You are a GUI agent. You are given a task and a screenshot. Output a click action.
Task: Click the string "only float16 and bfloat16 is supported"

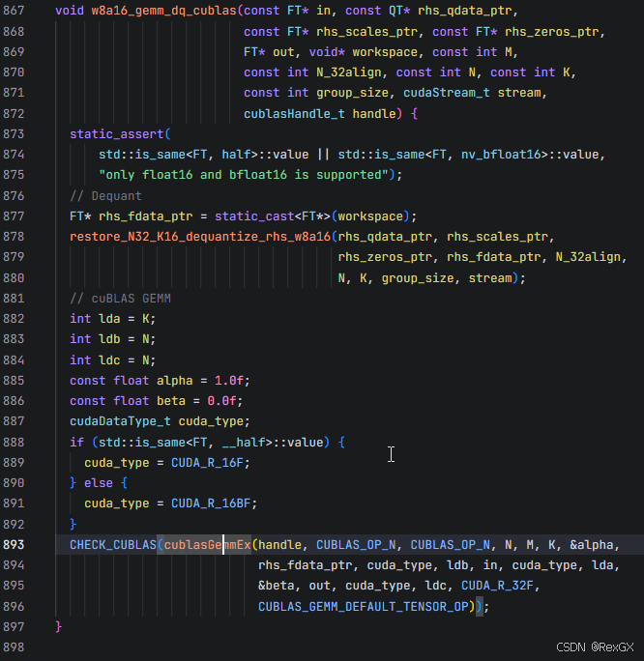244,175
